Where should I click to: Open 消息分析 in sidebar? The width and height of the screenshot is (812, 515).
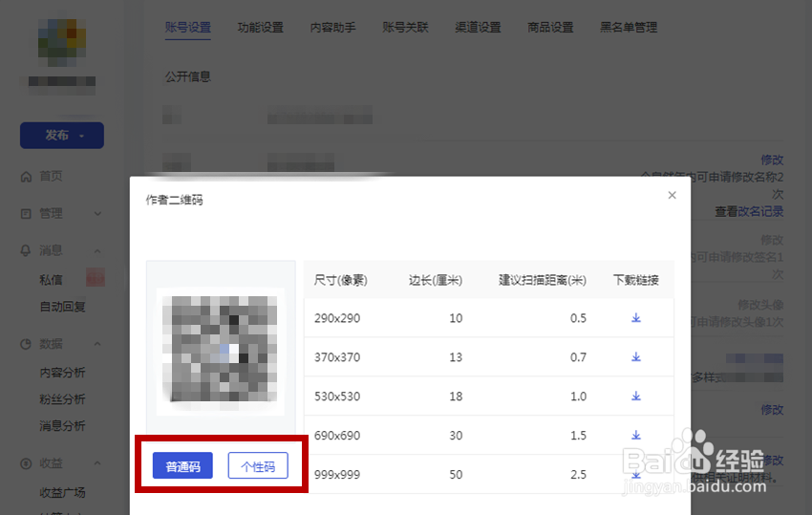[x=63, y=426]
